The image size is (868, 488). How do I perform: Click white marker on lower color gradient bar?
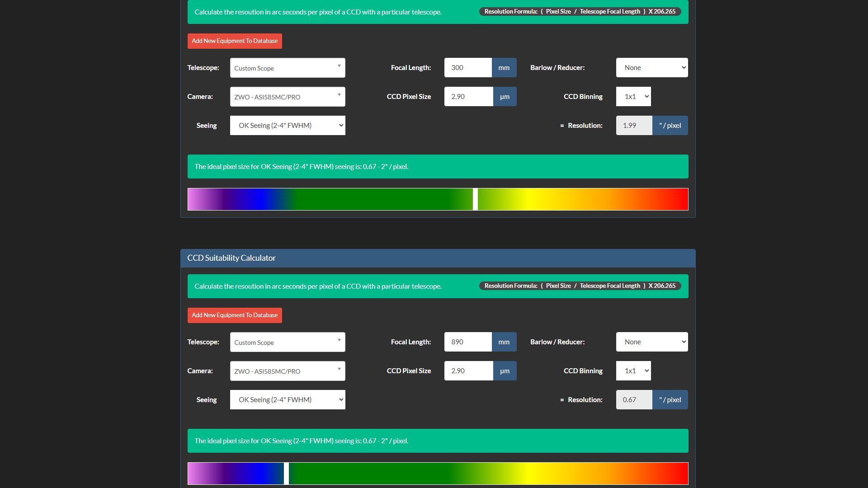point(286,474)
